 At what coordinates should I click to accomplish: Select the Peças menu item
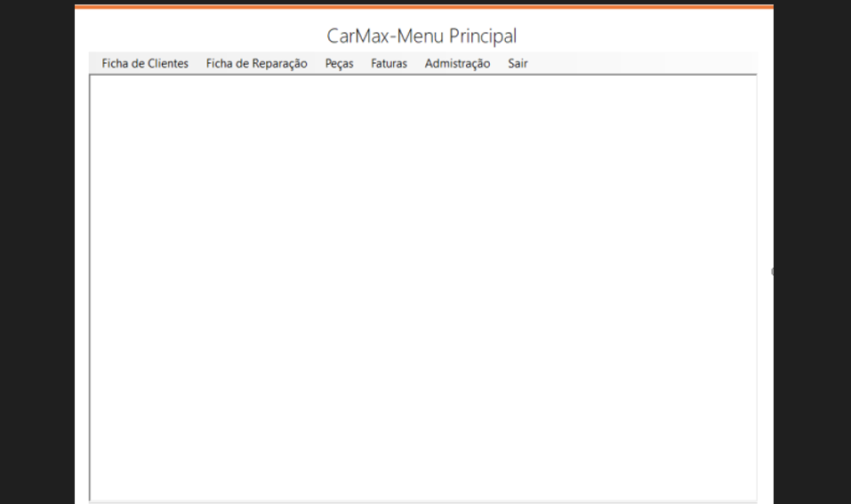pyautogui.click(x=339, y=63)
